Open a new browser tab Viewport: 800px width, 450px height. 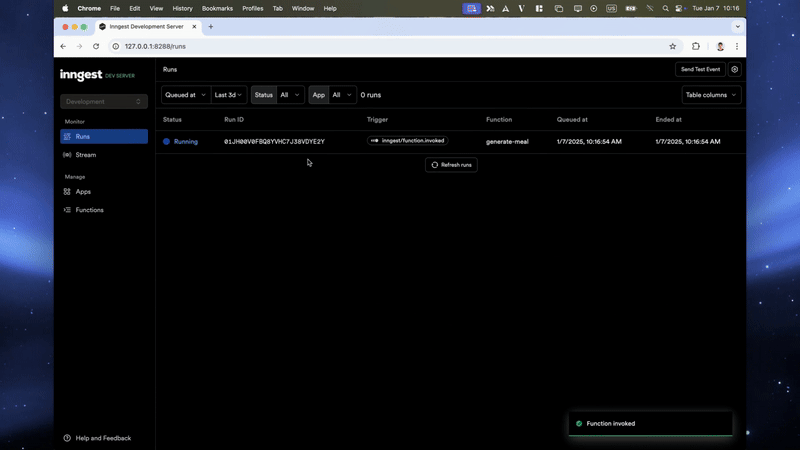211,27
